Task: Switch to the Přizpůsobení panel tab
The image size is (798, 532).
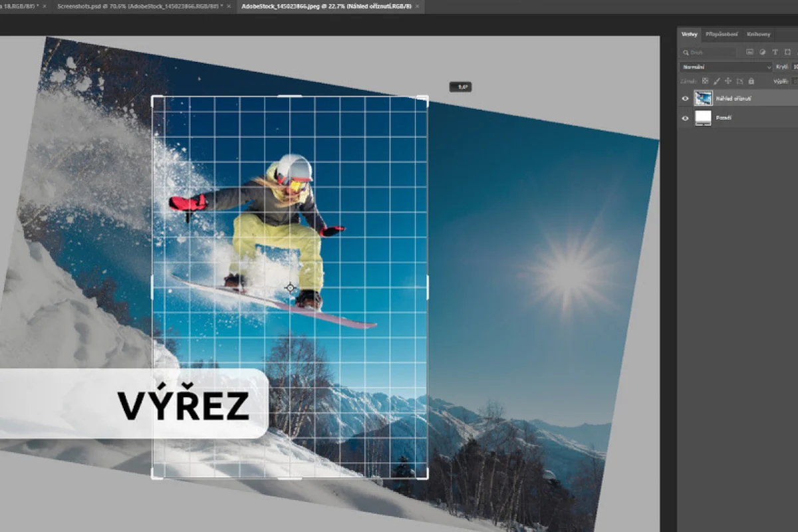Action: pyautogui.click(x=722, y=35)
